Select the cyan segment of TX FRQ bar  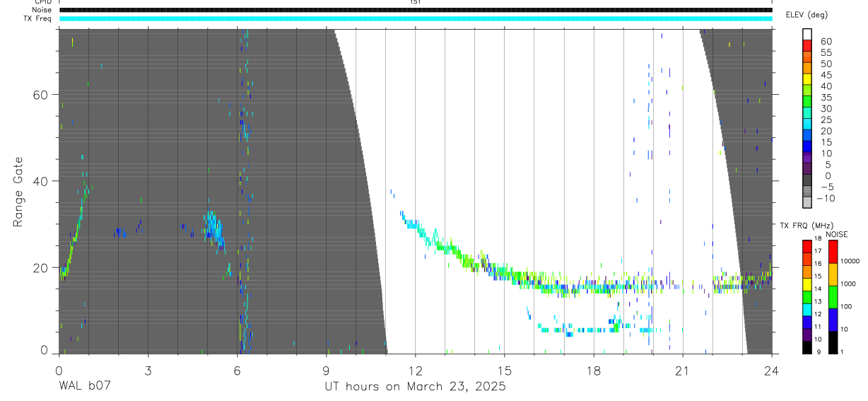(807, 309)
